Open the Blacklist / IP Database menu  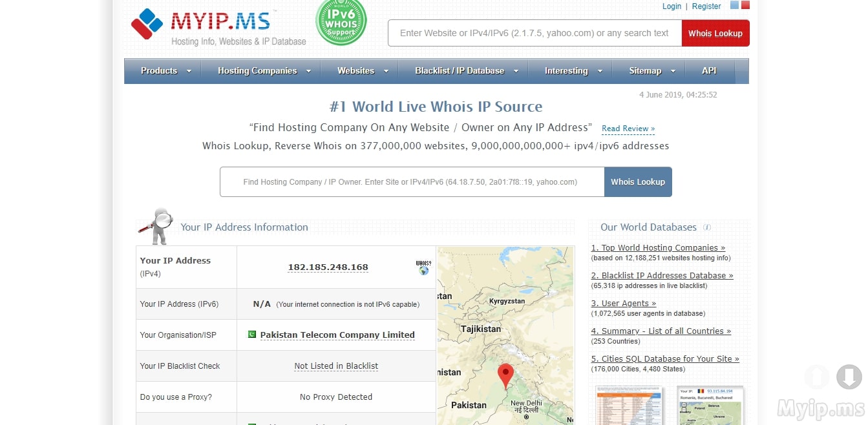click(x=460, y=71)
